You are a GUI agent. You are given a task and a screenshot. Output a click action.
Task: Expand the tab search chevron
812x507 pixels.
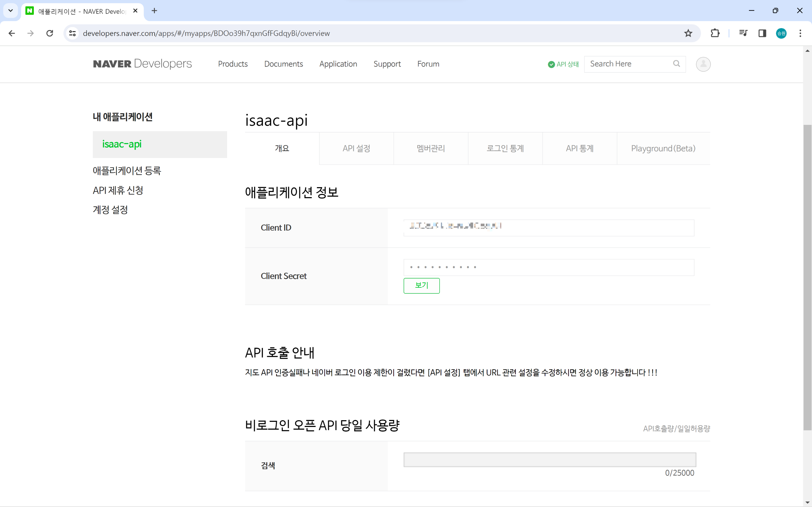click(x=10, y=11)
